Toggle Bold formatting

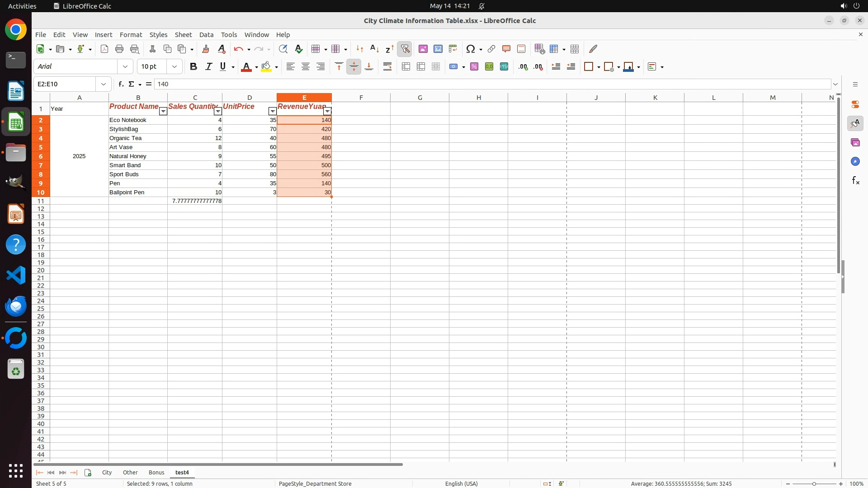[193, 67]
